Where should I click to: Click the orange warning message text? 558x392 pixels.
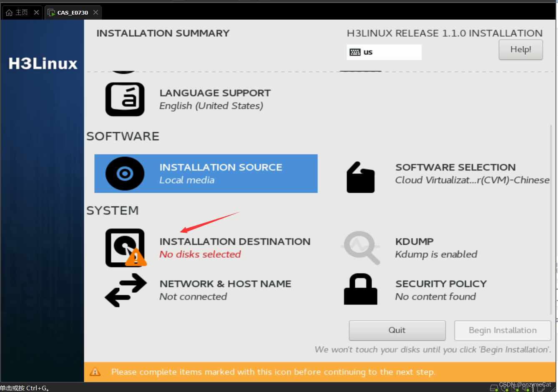[273, 372]
